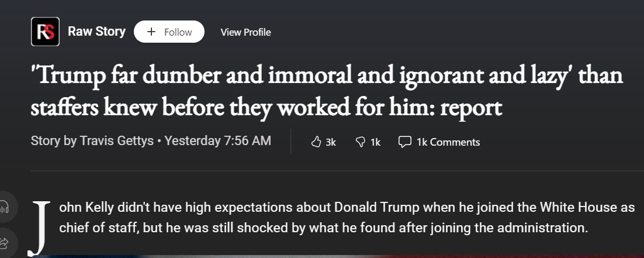This screenshot has width=644, height=258.
Task: Click the comments speech bubble icon
Action: [404, 142]
